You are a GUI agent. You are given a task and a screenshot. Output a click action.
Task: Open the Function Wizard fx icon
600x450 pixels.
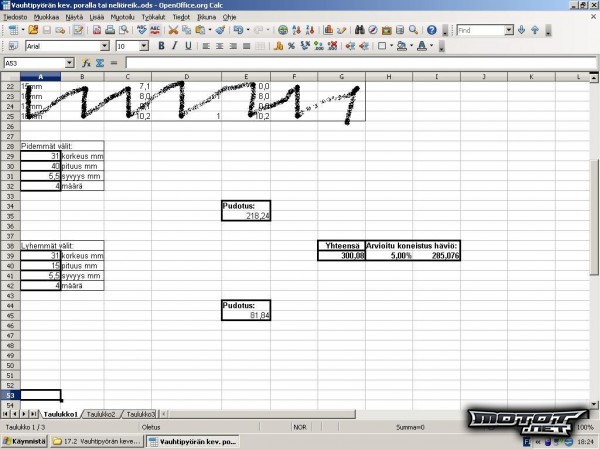click(x=87, y=63)
